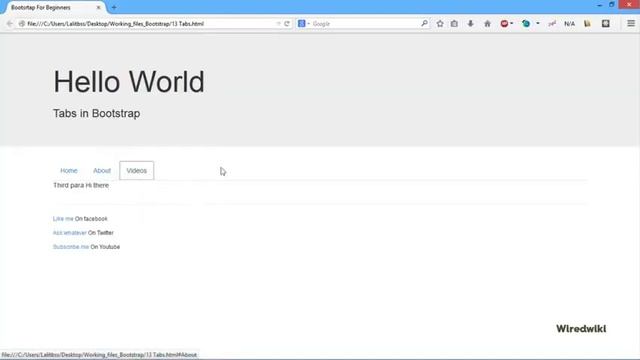The image size is (640, 360).
Task: Click the dark square extension icon
Action: tap(606, 24)
